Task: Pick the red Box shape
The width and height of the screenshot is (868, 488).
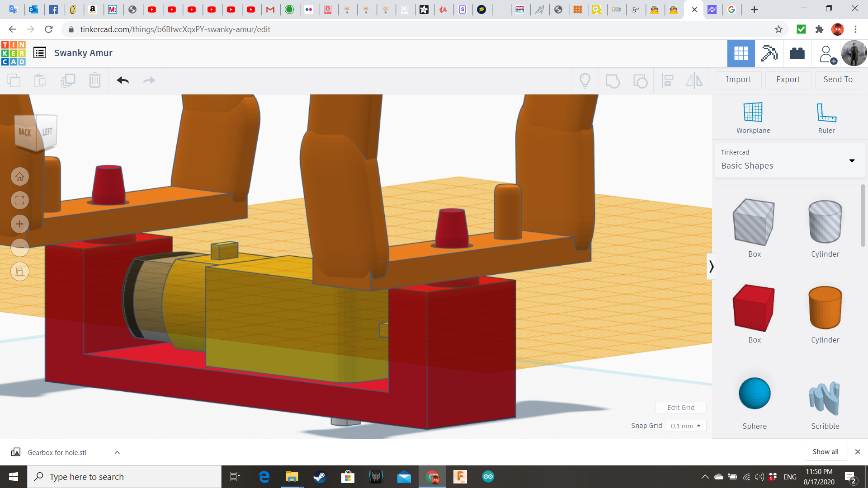Action: coord(754,309)
